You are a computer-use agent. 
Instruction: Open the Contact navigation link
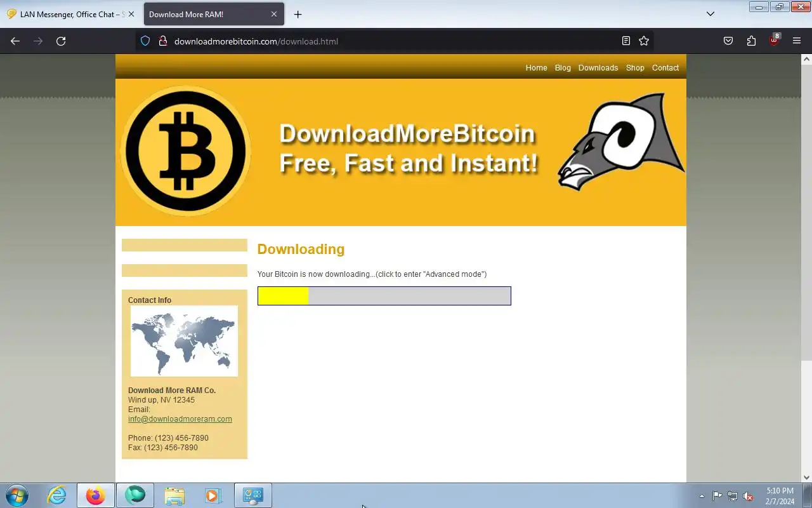pos(665,68)
